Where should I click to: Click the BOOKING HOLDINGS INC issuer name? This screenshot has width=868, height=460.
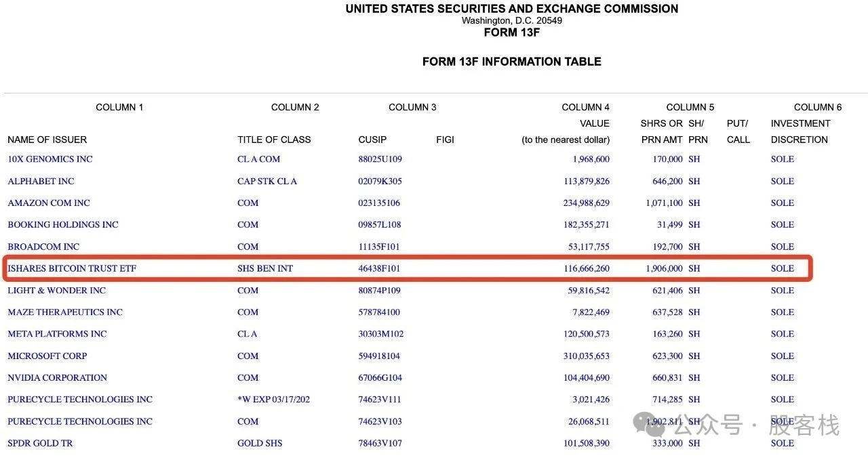point(63,224)
